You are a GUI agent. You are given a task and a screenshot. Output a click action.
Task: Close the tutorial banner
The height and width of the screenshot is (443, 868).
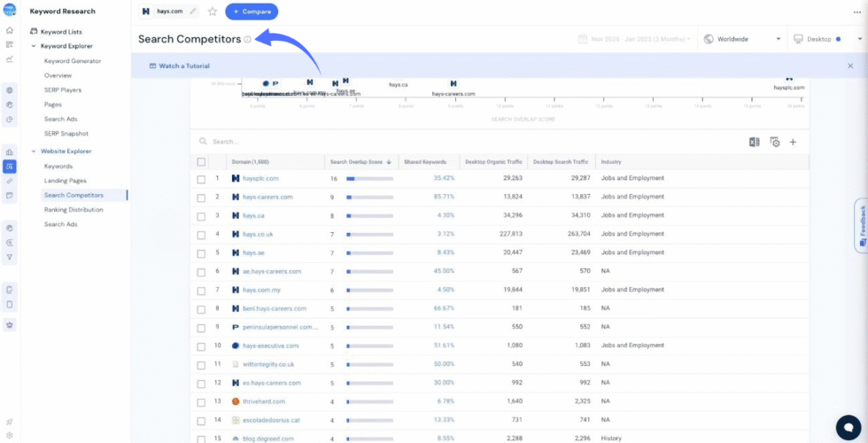(x=850, y=66)
